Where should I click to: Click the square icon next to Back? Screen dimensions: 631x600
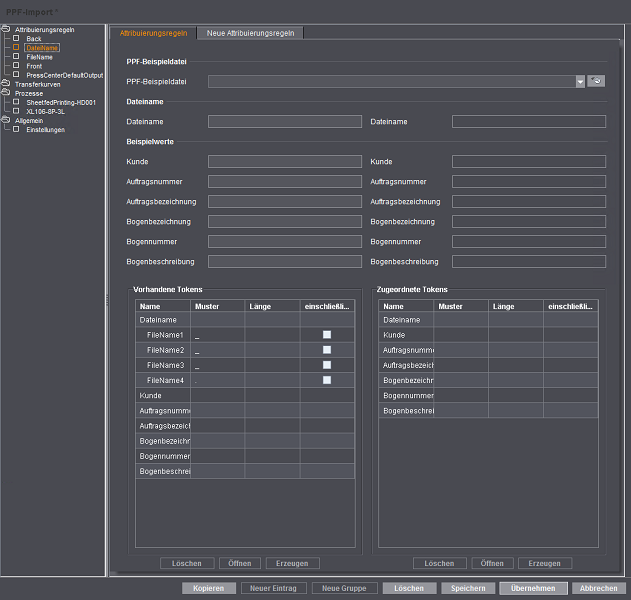tap(16, 38)
